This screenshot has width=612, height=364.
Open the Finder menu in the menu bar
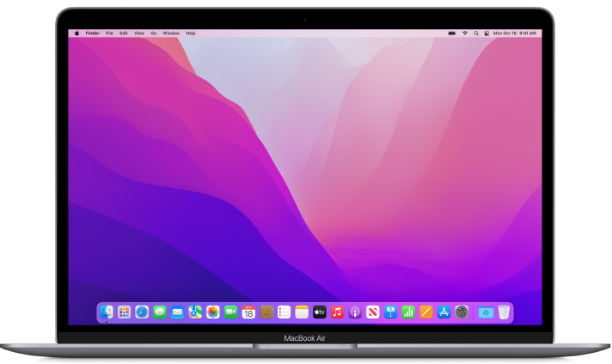point(93,33)
